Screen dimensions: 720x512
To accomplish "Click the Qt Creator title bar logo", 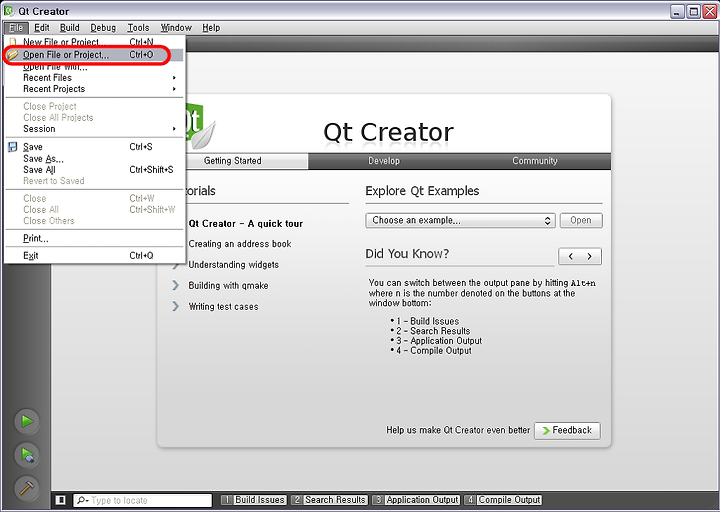I will (x=8, y=11).
